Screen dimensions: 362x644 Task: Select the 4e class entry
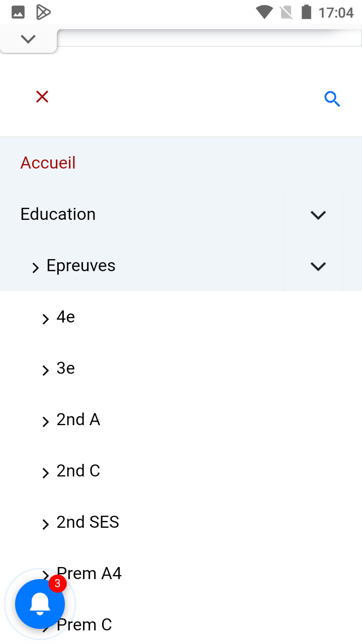(x=65, y=317)
